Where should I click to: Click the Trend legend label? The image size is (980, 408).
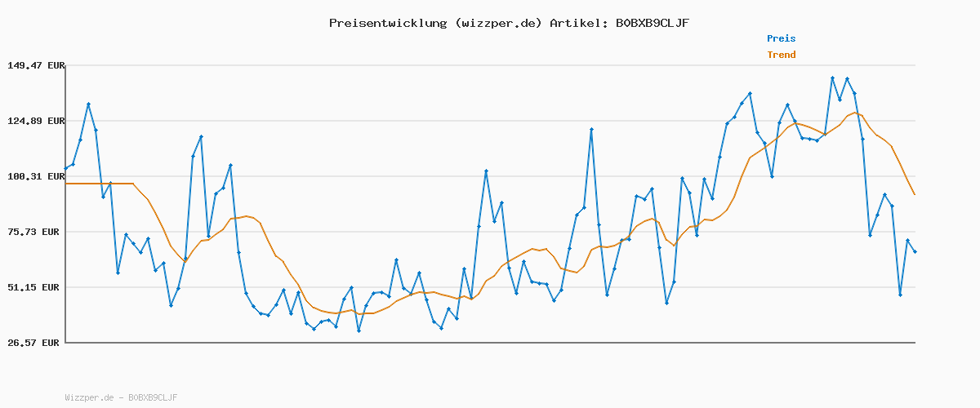tap(781, 55)
